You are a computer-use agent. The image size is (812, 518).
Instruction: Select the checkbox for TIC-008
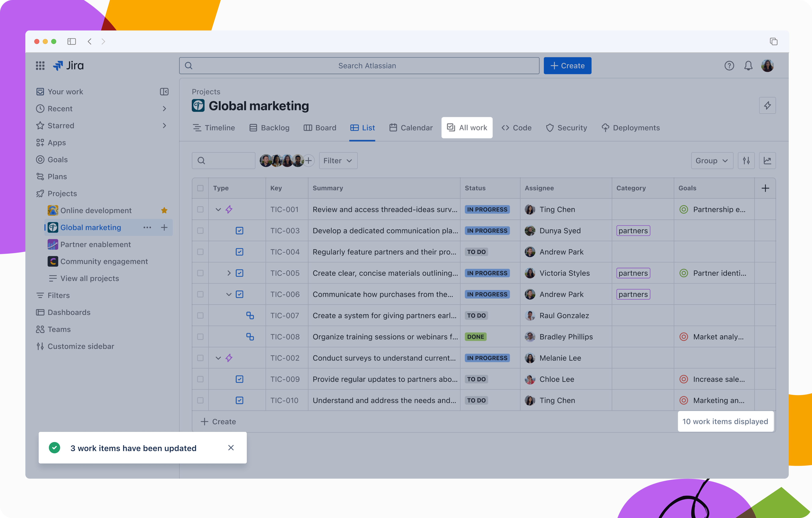(x=200, y=337)
